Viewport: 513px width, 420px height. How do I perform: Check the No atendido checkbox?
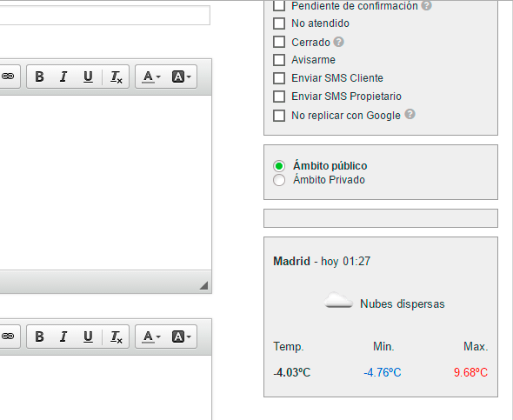(x=279, y=23)
